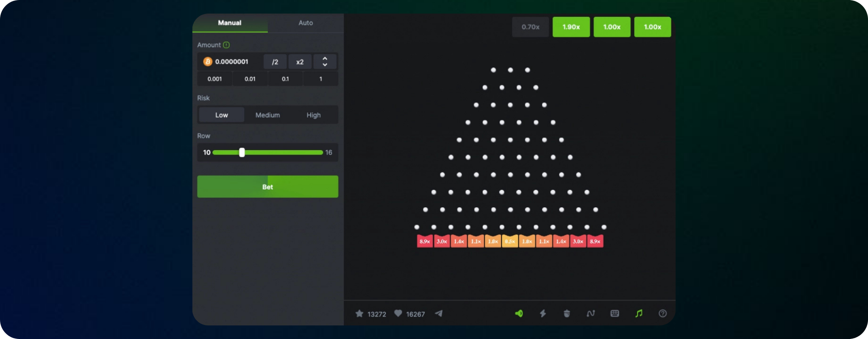Click the Bitcoin currency icon

(x=208, y=62)
